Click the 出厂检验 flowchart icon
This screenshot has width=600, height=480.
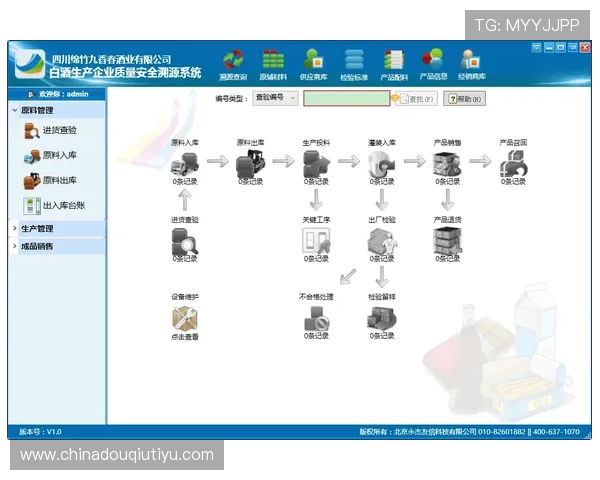coord(381,241)
